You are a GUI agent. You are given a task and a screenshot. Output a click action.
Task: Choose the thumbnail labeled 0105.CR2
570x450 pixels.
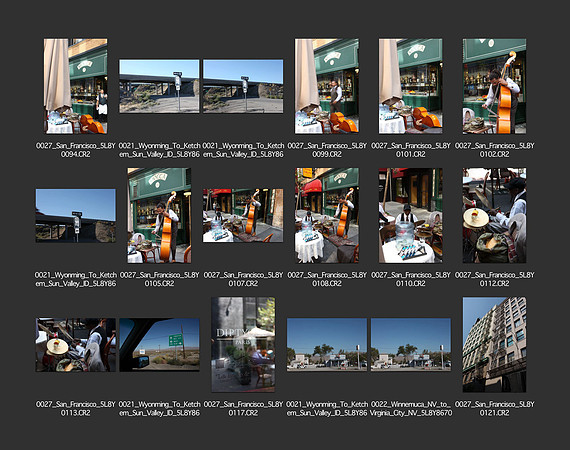coord(159,215)
